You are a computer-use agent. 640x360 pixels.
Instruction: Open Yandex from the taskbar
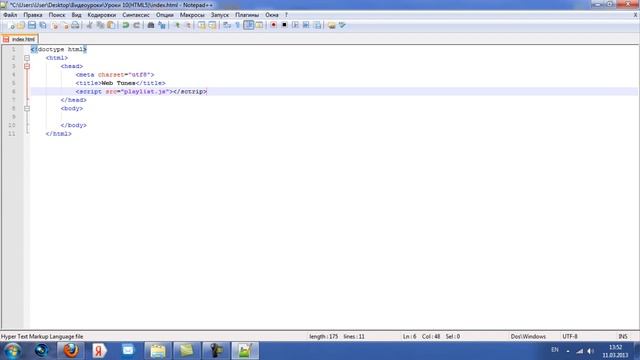(x=98, y=351)
